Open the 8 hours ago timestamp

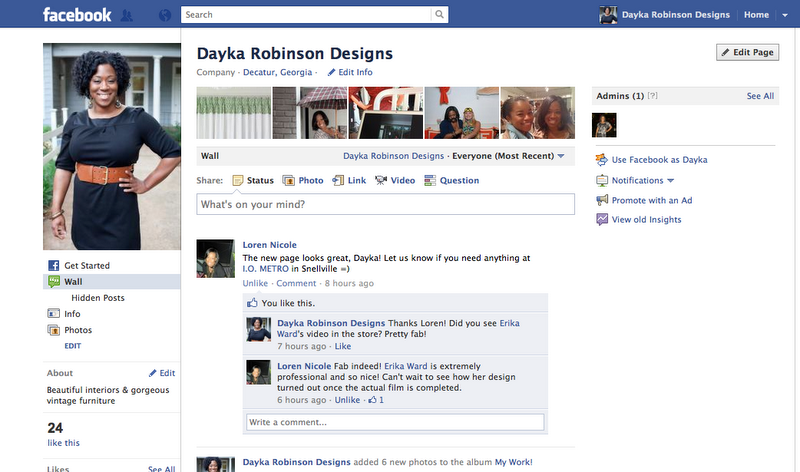[x=349, y=283]
